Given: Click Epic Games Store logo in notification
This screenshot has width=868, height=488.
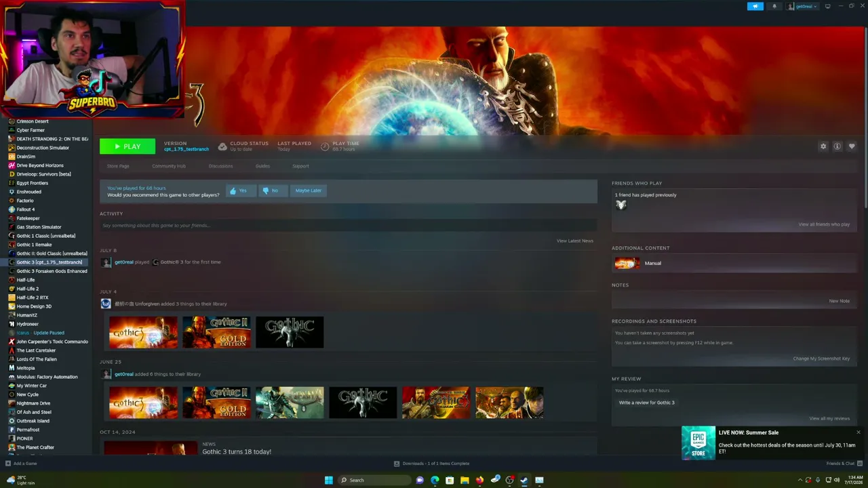Looking at the screenshot, I should 698,443.
